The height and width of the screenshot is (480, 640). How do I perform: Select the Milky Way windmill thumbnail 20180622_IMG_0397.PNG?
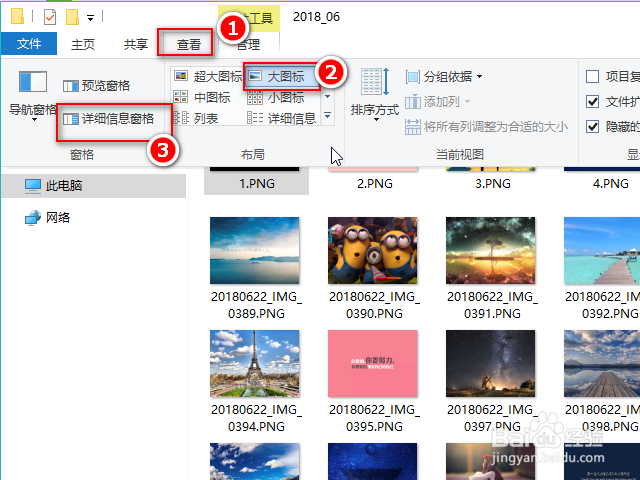pos(491,363)
